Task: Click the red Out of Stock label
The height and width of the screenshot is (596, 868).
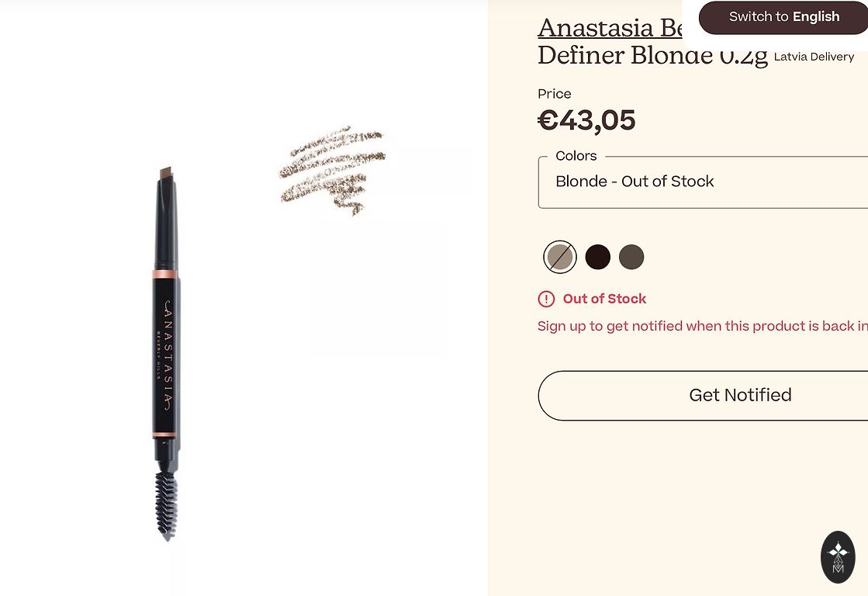Action: [604, 299]
